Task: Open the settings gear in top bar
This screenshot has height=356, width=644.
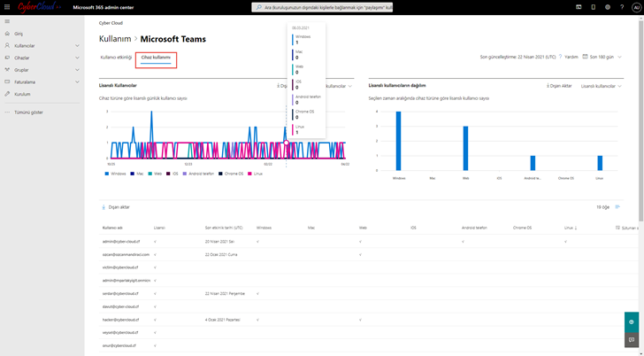Action: pos(608,7)
